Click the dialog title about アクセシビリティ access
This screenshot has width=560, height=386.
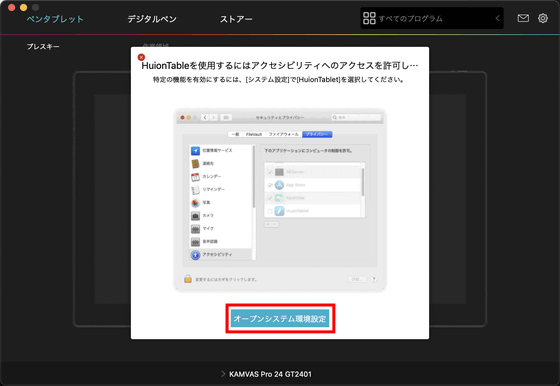click(280, 65)
